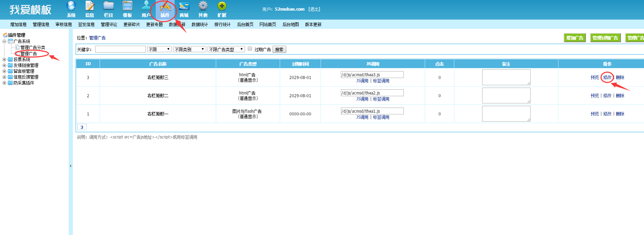Viewport: 644px width, 235px height.
Task: Click the 管理过期广告 green button
Action: coord(606,38)
